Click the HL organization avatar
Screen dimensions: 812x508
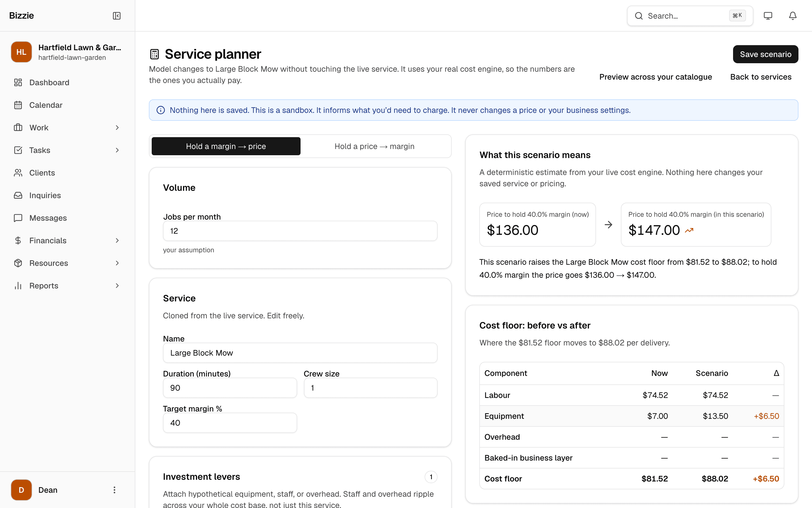[x=21, y=52]
